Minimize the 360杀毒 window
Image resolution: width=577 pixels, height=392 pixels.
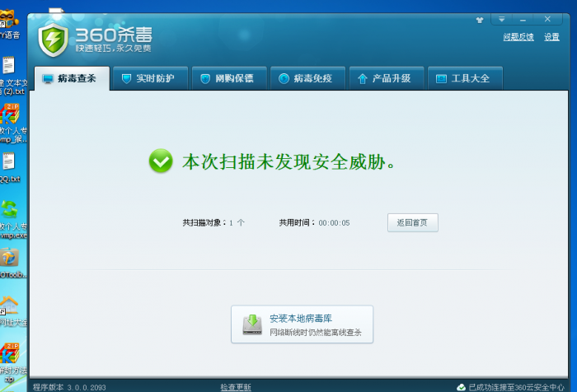[x=523, y=19]
